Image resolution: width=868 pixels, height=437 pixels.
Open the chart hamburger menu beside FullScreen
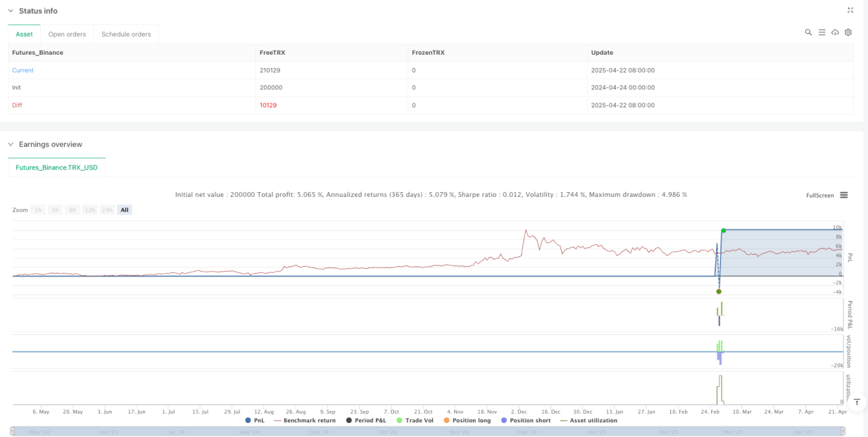(844, 195)
